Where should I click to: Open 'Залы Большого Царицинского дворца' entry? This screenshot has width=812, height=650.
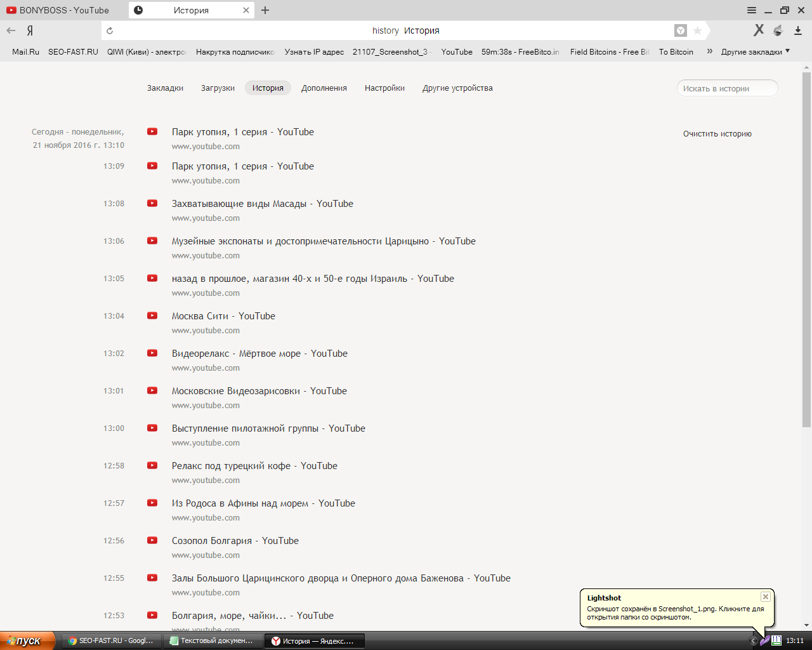point(341,578)
